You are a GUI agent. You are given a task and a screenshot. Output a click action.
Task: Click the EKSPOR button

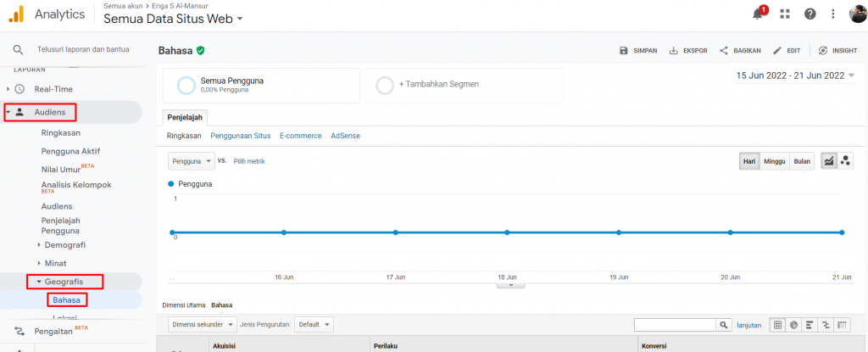[688, 51]
